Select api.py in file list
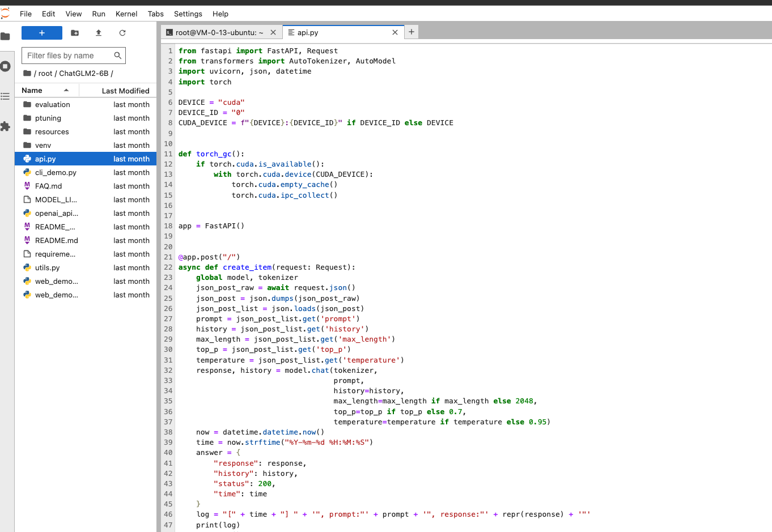The height and width of the screenshot is (532, 772). [86, 159]
